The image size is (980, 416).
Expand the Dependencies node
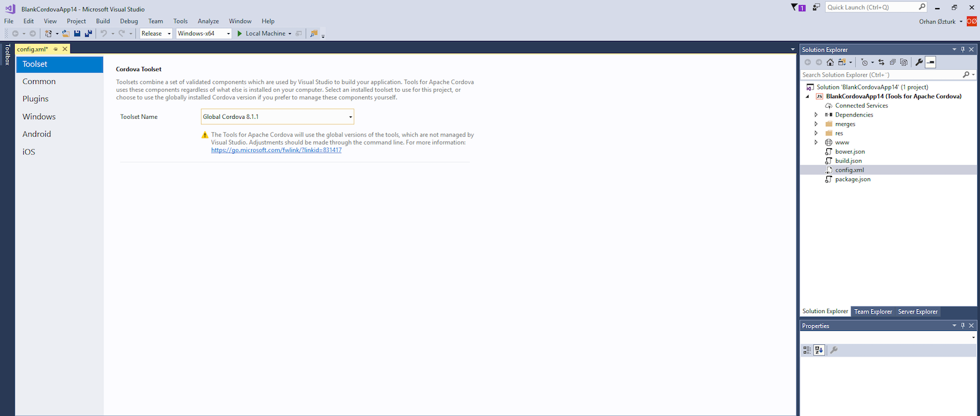pyautogui.click(x=816, y=115)
